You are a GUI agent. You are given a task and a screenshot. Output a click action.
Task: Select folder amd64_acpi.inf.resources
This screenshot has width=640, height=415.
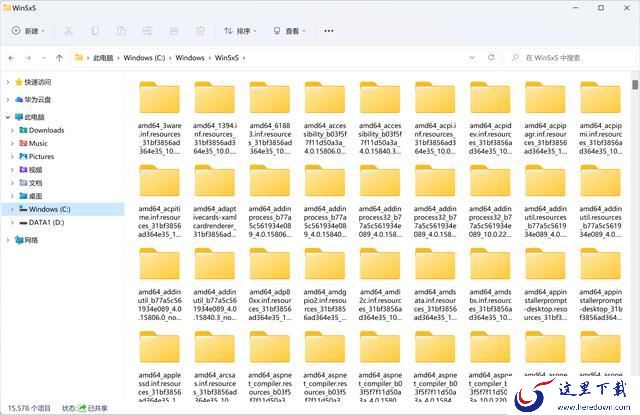(x=435, y=118)
